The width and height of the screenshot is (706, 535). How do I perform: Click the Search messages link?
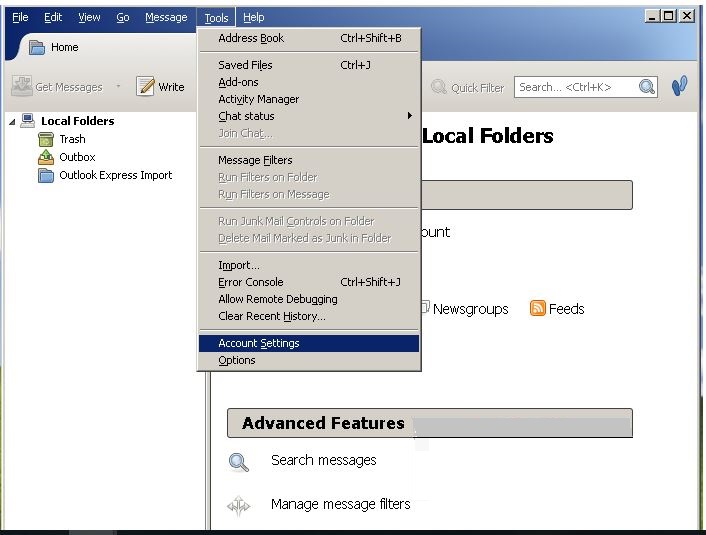(324, 460)
